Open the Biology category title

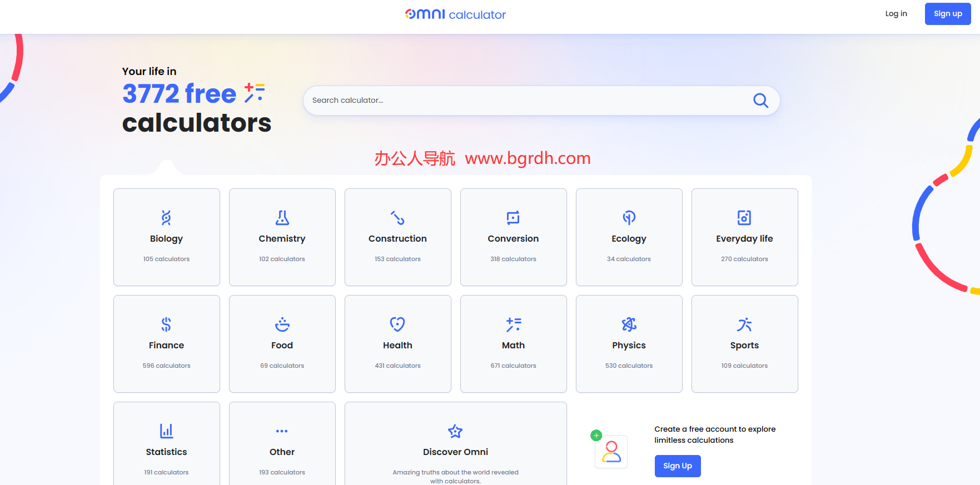coord(166,239)
